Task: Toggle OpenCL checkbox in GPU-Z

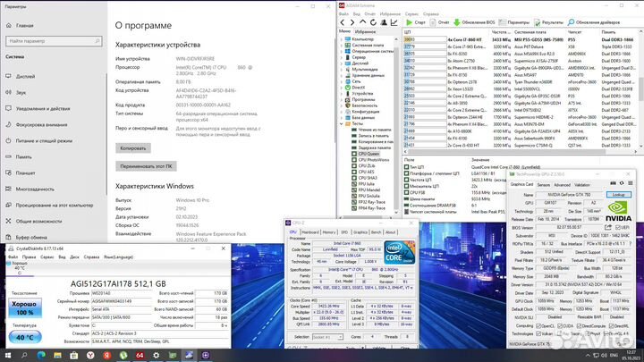Action: 538,326
